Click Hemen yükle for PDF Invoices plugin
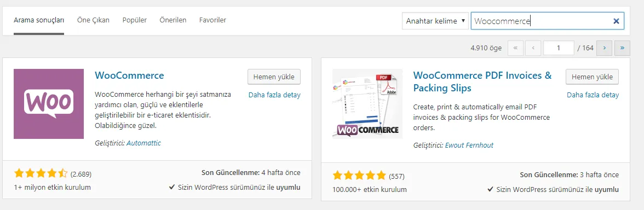644x210 pixels. coord(593,77)
